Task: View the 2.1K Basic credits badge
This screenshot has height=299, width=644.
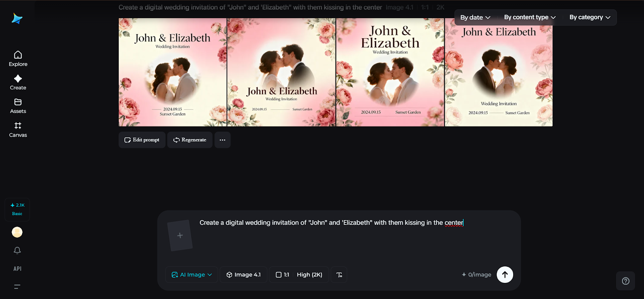Action: (17, 210)
